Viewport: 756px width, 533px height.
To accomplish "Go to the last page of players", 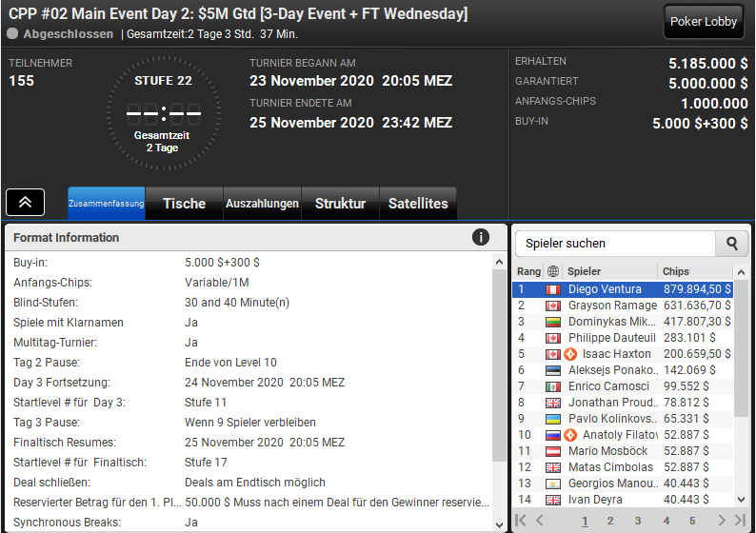I will [740, 520].
